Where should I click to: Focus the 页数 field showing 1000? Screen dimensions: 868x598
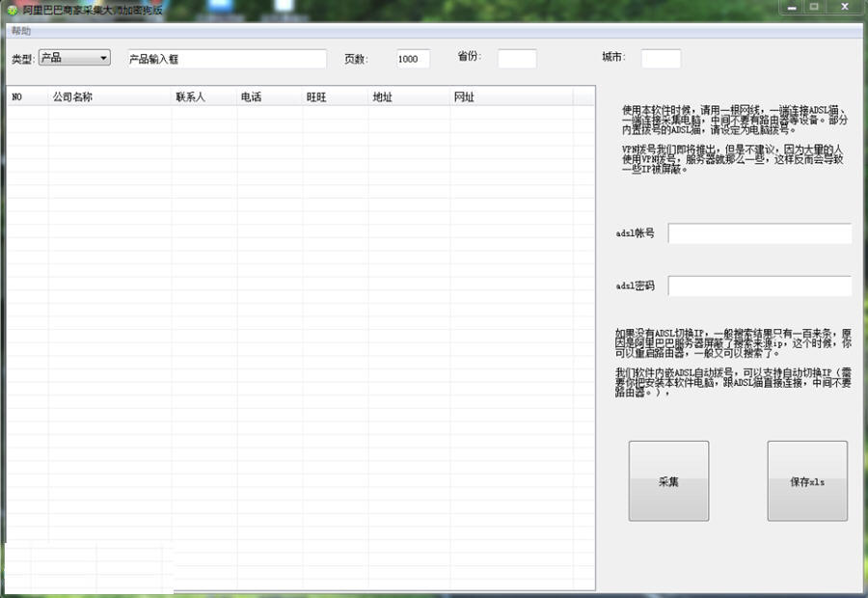coord(413,59)
